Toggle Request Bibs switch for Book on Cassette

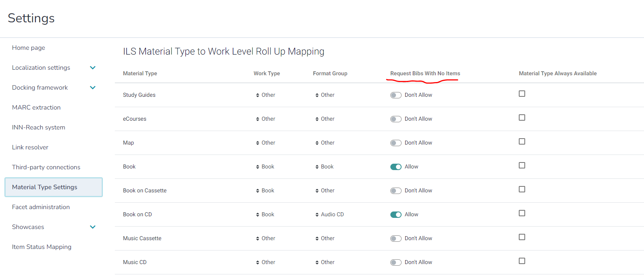(396, 191)
